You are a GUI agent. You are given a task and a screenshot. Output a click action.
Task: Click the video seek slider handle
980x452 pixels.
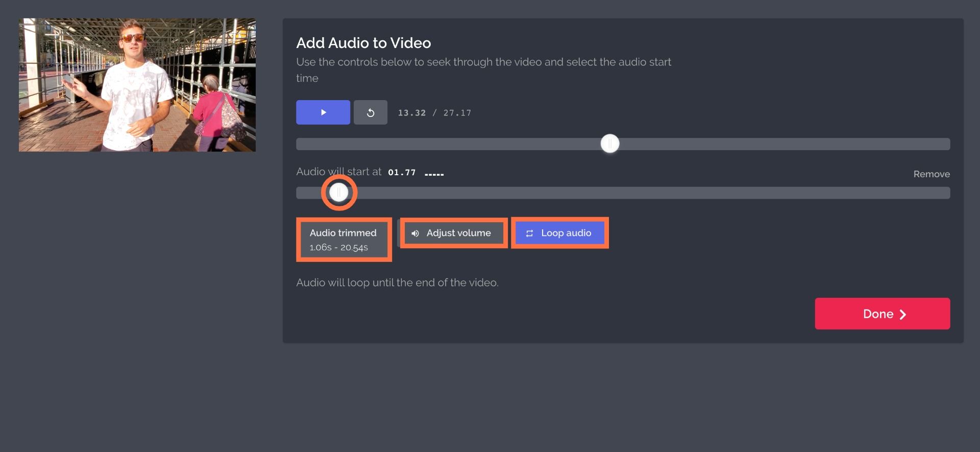tap(610, 144)
